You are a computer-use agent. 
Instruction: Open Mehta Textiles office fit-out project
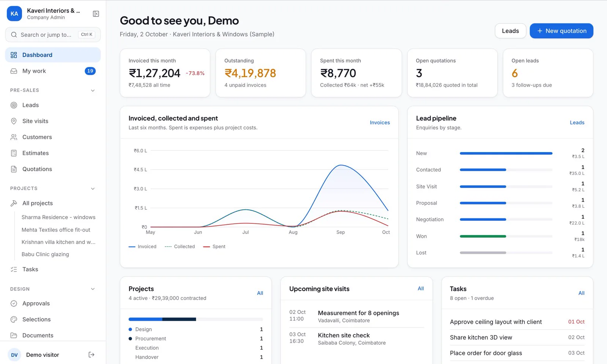click(56, 230)
